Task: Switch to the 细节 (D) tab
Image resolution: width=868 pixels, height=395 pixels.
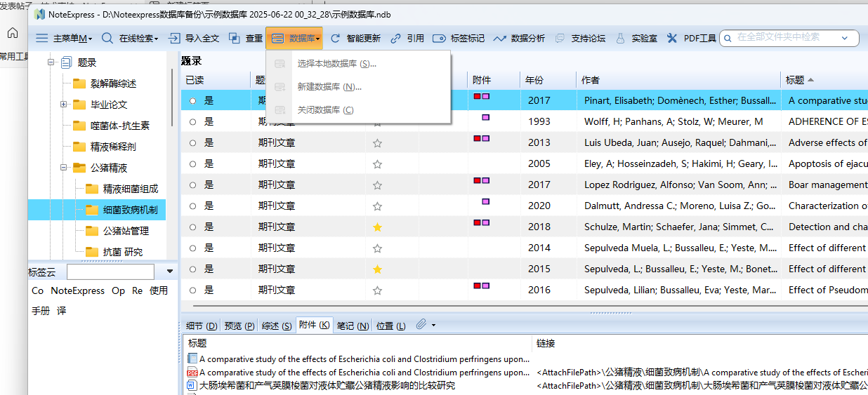Action: click(201, 326)
